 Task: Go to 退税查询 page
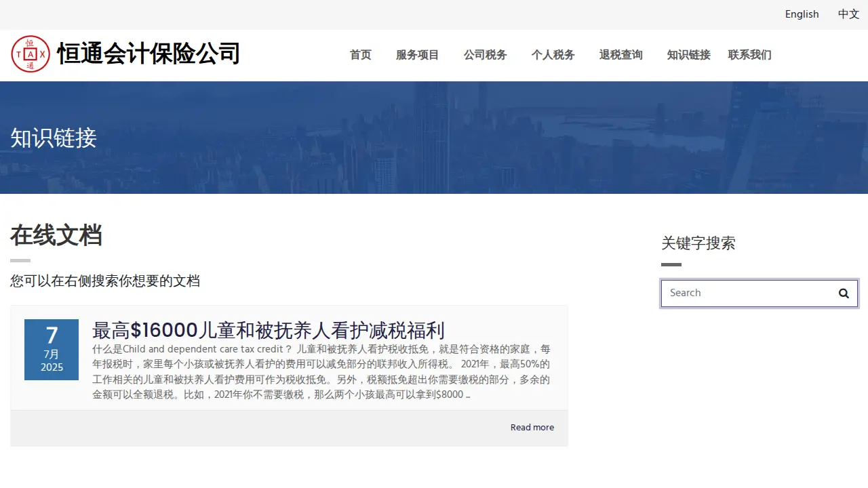(621, 55)
